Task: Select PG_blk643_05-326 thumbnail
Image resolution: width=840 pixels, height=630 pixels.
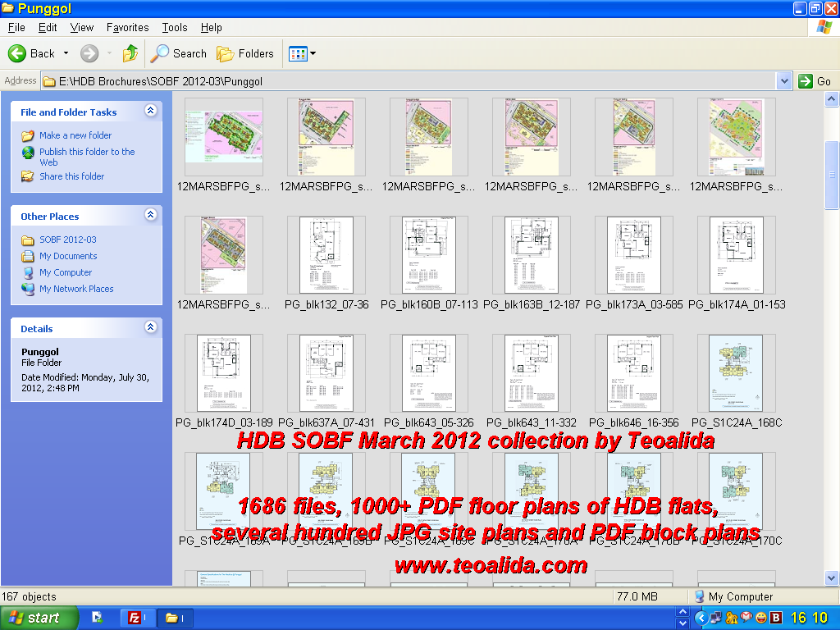Action: 428,373
